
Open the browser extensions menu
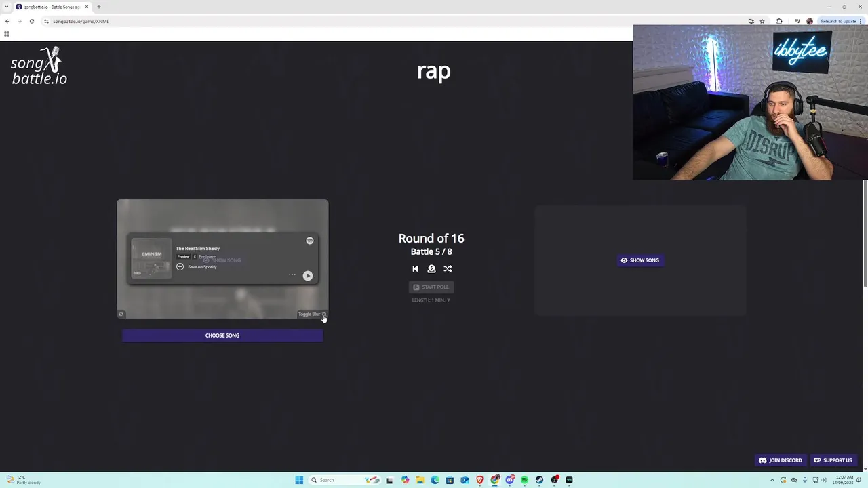tap(778, 21)
